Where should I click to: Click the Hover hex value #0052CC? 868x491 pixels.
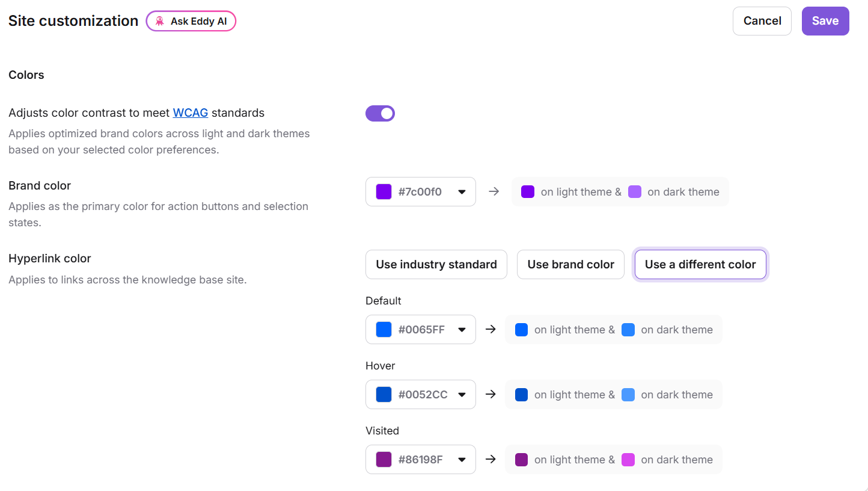(423, 395)
